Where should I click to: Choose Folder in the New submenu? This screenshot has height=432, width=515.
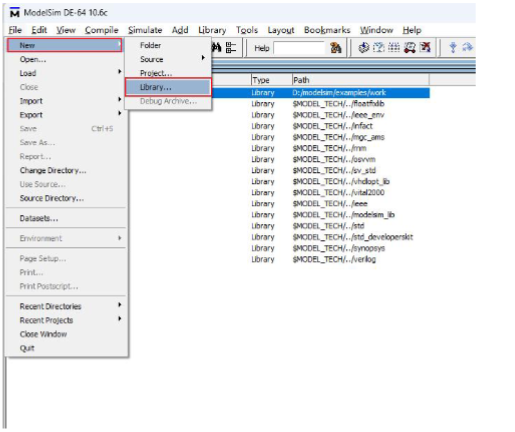click(x=168, y=45)
